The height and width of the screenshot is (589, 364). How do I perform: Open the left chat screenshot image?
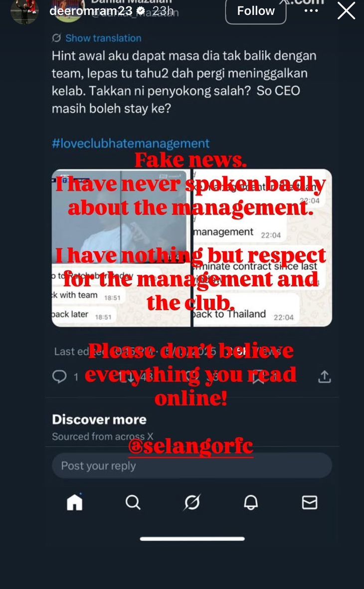click(121, 248)
